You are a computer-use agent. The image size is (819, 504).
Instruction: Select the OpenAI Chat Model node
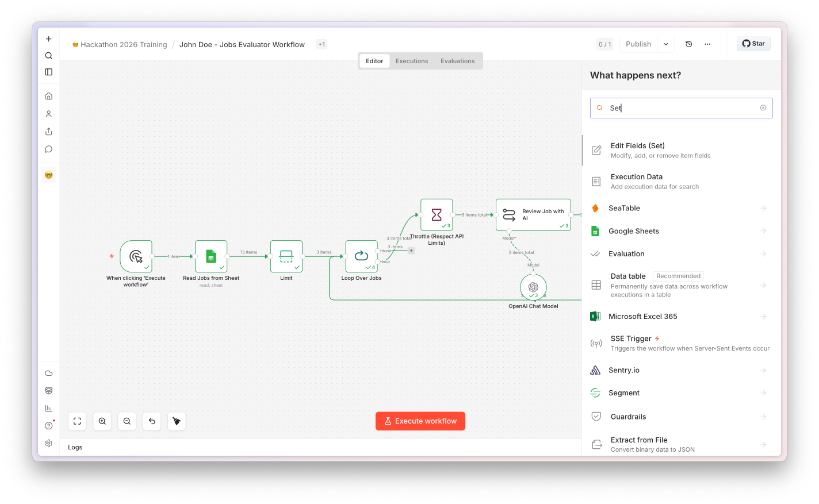[x=533, y=287]
